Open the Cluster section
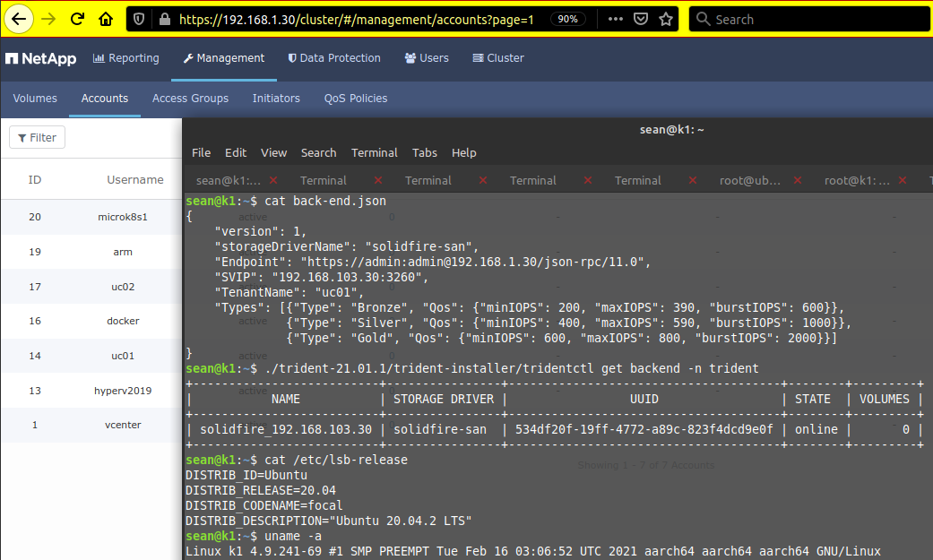 pyautogui.click(x=498, y=57)
